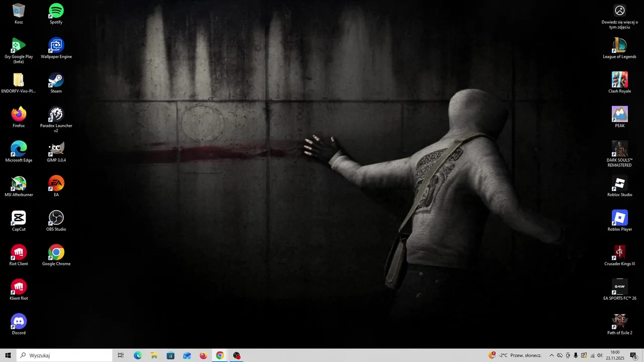
Task: Select the Roblox Studio shortcut
Action: 620,187
